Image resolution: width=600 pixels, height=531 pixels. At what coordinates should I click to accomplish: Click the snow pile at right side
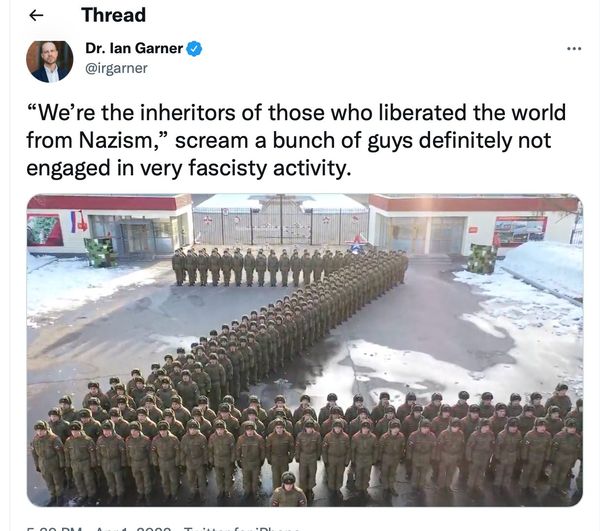pyautogui.click(x=543, y=266)
